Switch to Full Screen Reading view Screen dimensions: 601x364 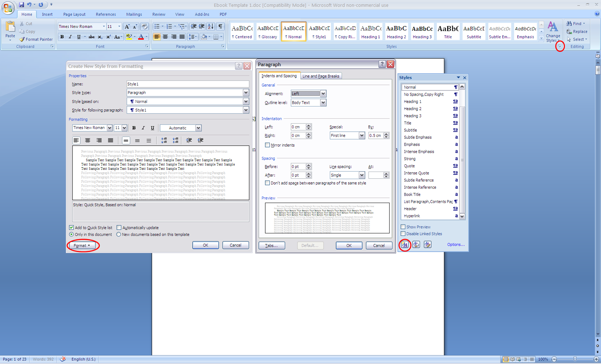513,359
